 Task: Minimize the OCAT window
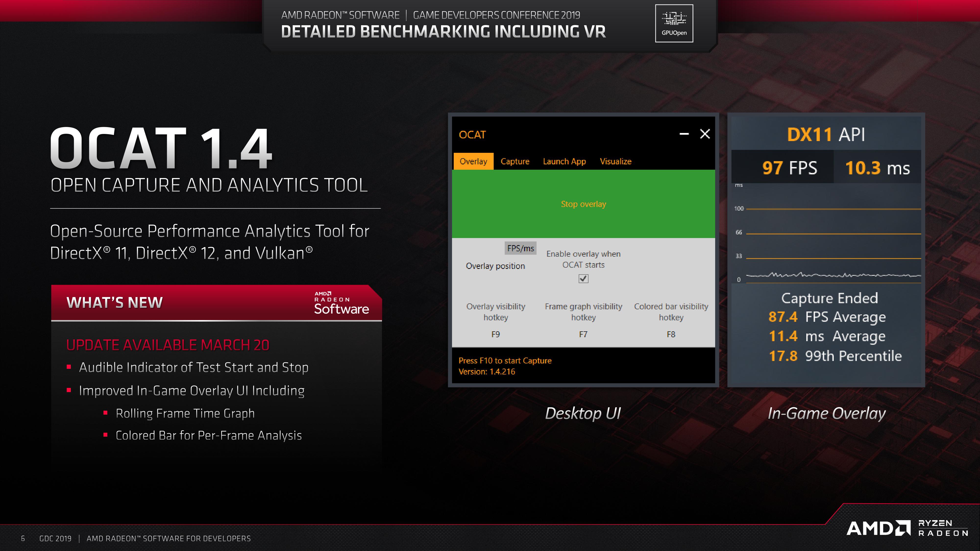[x=684, y=134]
